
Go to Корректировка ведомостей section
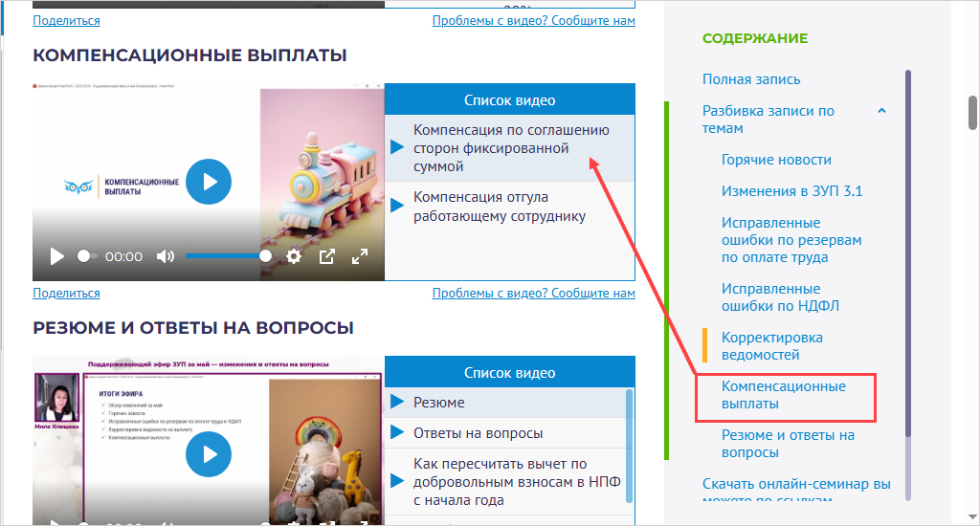pyautogui.click(x=772, y=346)
